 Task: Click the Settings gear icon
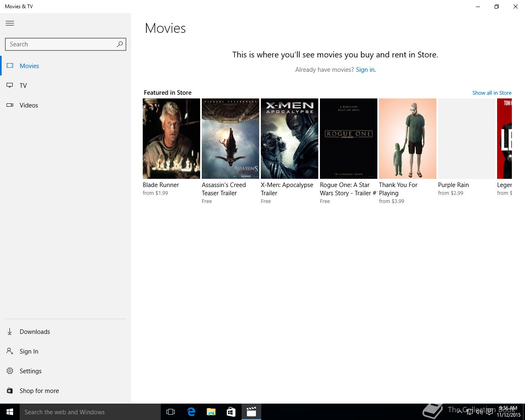pyautogui.click(x=10, y=371)
